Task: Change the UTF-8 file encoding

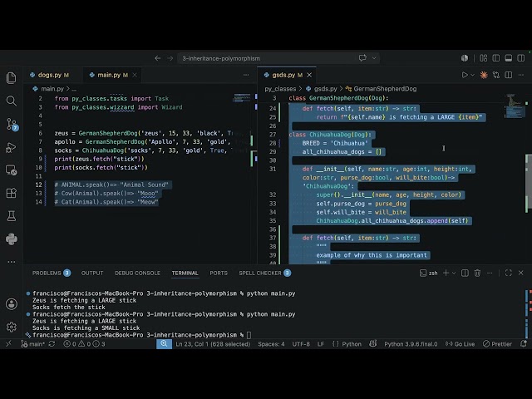Action: click(301, 344)
